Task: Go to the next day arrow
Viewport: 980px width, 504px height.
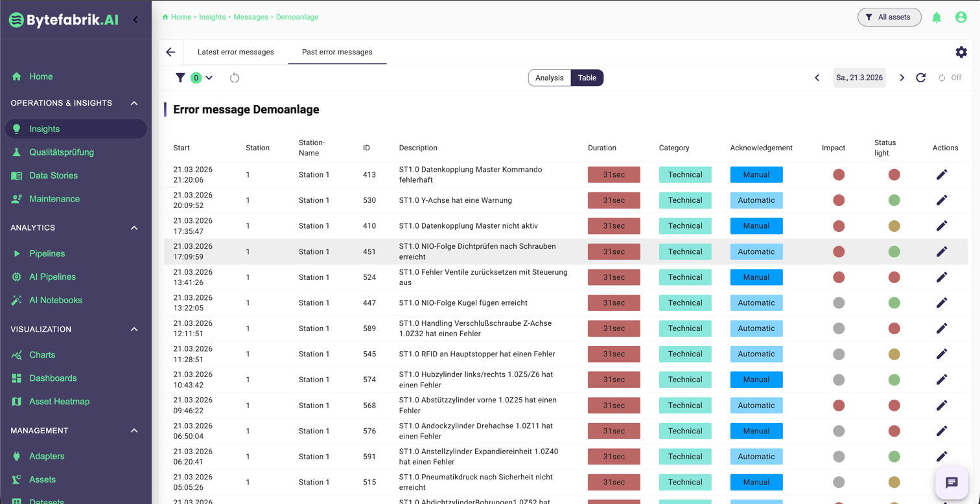Action: (x=902, y=78)
